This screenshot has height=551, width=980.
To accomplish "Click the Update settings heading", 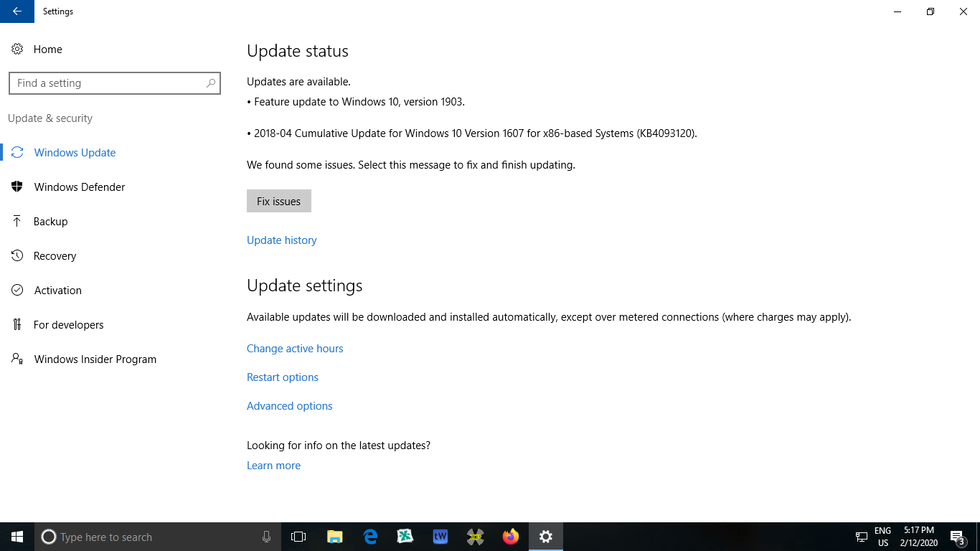I will coord(305,286).
